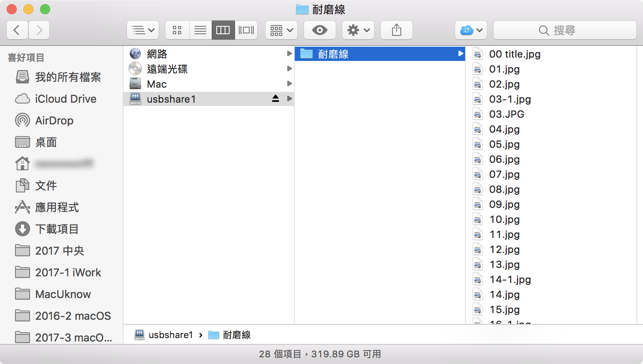Open 下載項目 in the sidebar
The width and height of the screenshot is (643, 364).
pos(57,229)
